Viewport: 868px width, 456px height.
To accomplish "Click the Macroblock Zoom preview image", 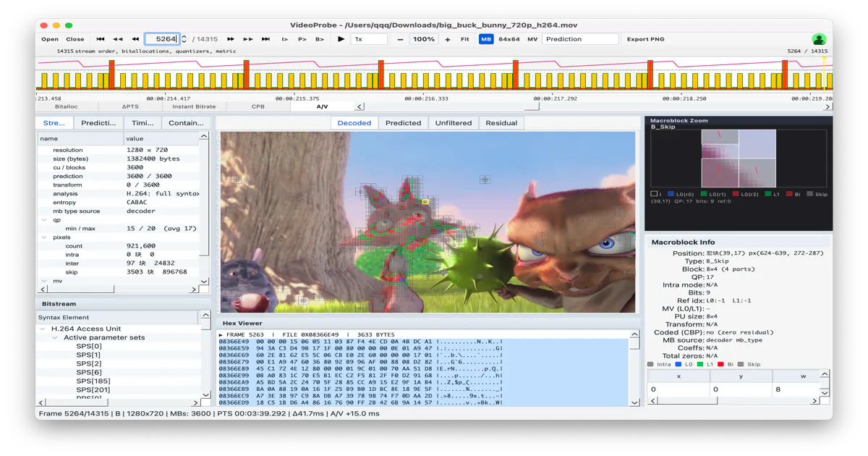I will [x=739, y=159].
